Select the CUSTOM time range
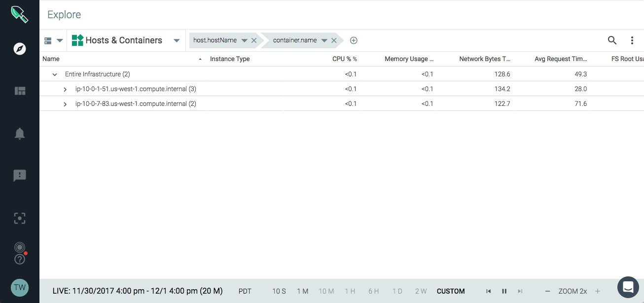 pyautogui.click(x=451, y=291)
